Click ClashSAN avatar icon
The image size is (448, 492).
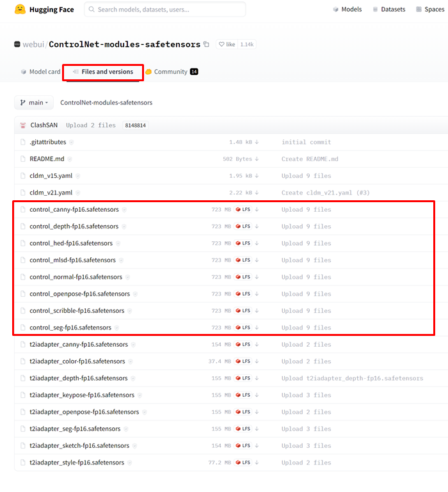(x=22, y=125)
